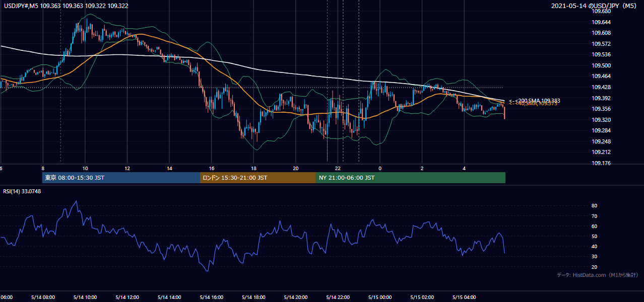
Task: Click the RSI axis 70 level label
Action: pos(594,216)
